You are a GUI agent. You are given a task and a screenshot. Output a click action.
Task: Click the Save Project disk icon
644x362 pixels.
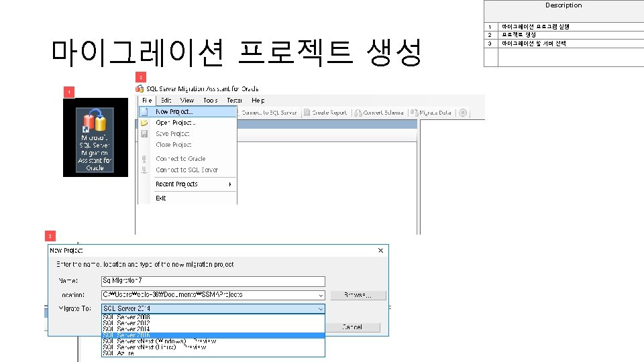click(x=145, y=134)
